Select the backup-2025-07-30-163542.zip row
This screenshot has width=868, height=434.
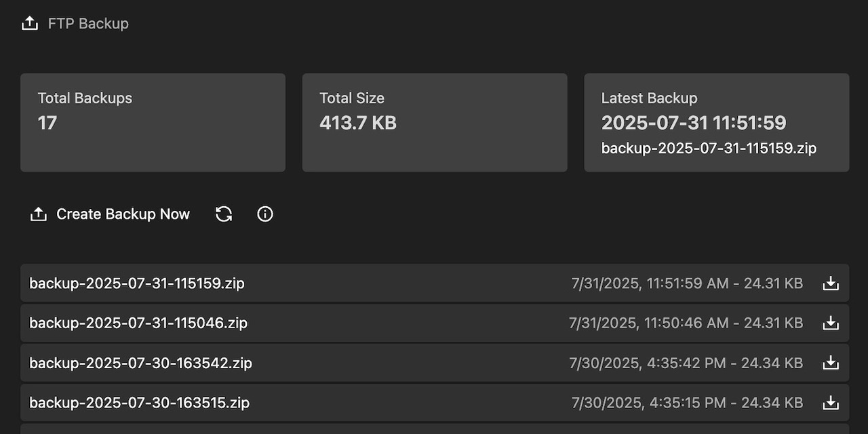click(x=434, y=363)
